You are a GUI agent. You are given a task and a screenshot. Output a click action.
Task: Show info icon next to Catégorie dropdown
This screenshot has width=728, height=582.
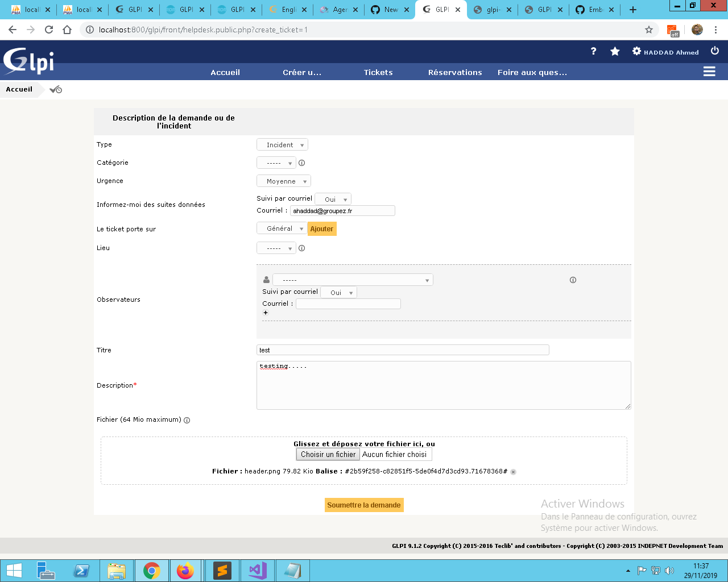(x=302, y=163)
